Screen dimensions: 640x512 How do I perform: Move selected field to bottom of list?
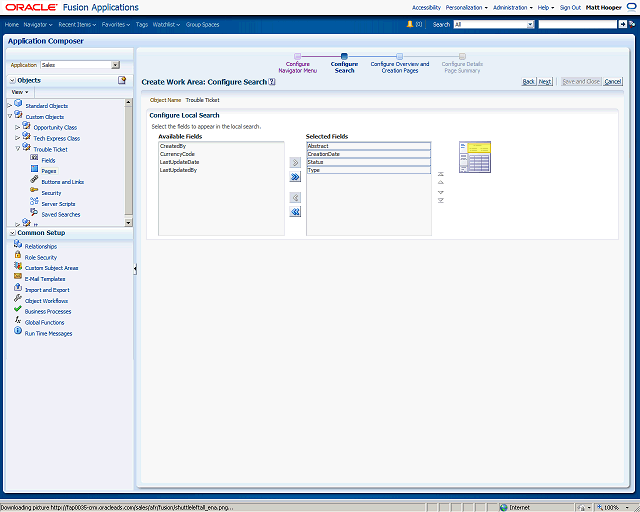[441, 200]
